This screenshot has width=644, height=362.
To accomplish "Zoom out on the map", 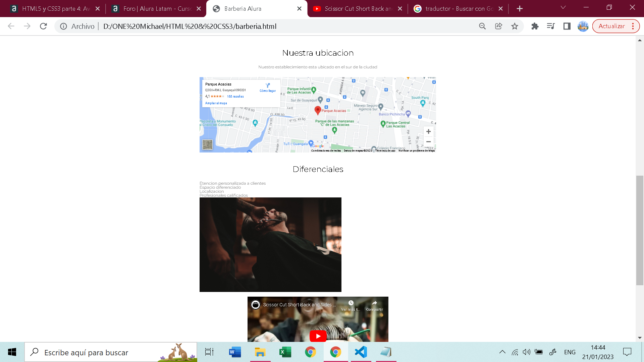I will coord(428,142).
